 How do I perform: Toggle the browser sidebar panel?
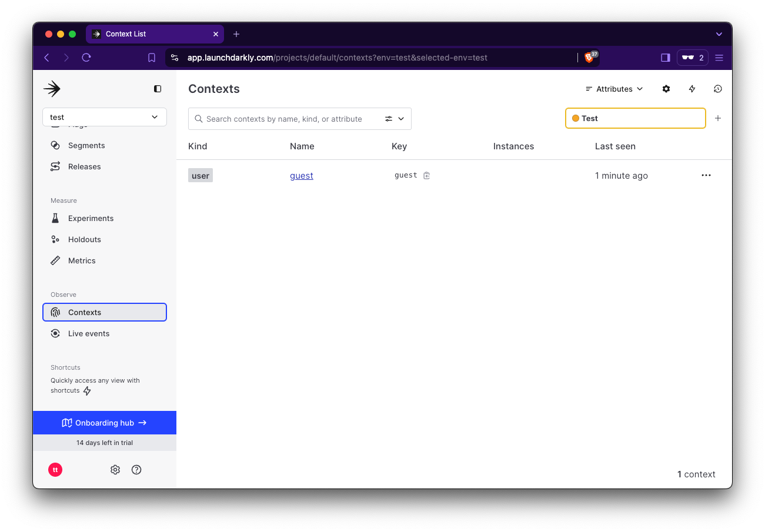point(665,58)
